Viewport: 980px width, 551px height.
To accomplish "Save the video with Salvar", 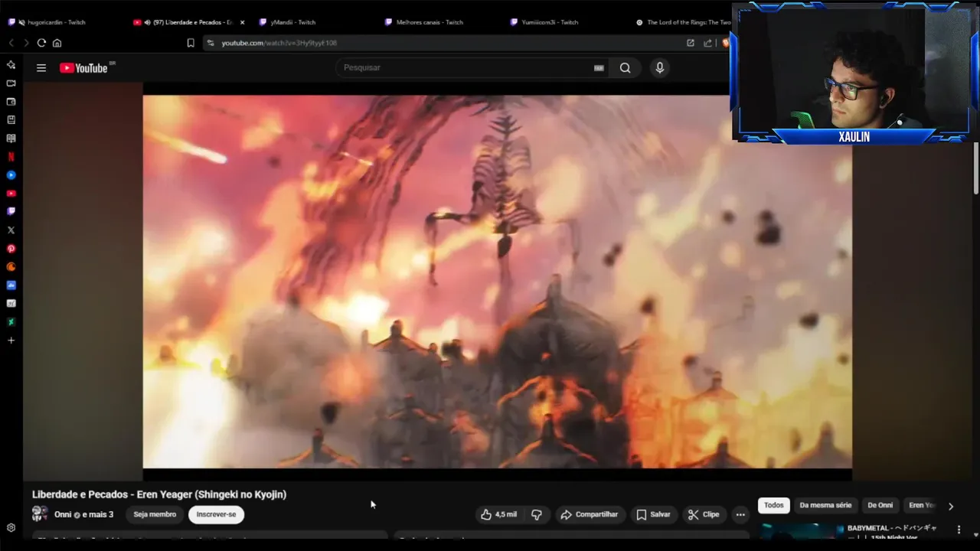I will click(653, 515).
